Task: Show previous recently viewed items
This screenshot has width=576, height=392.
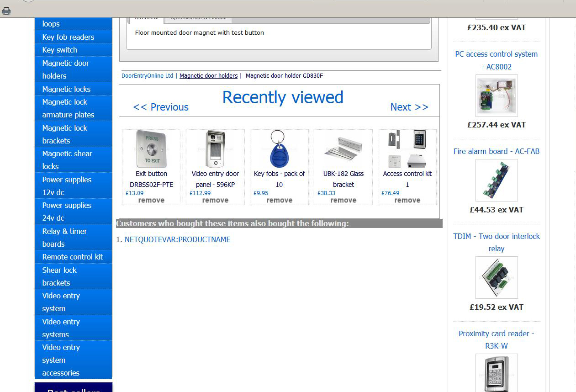Action: click(161, 107)
